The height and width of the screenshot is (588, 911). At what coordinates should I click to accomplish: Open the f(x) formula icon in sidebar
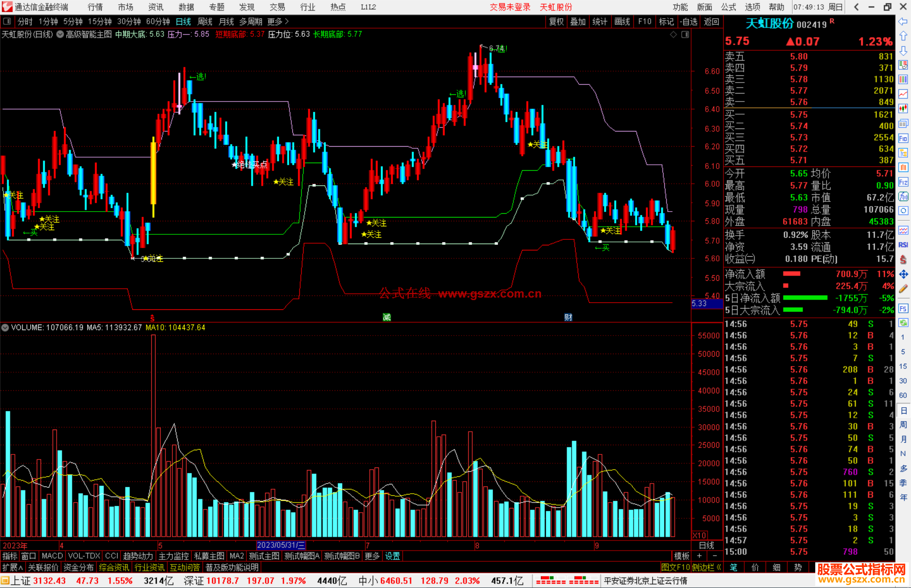click(x=903, y=196)
